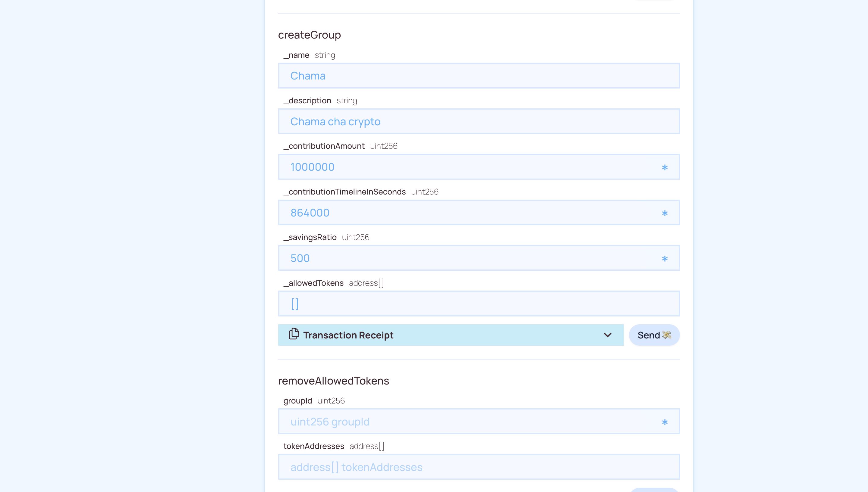Copy the Transaction Receipt via copy icon
Viewport: 868px width, 492px height.
[x=294, y=334]
